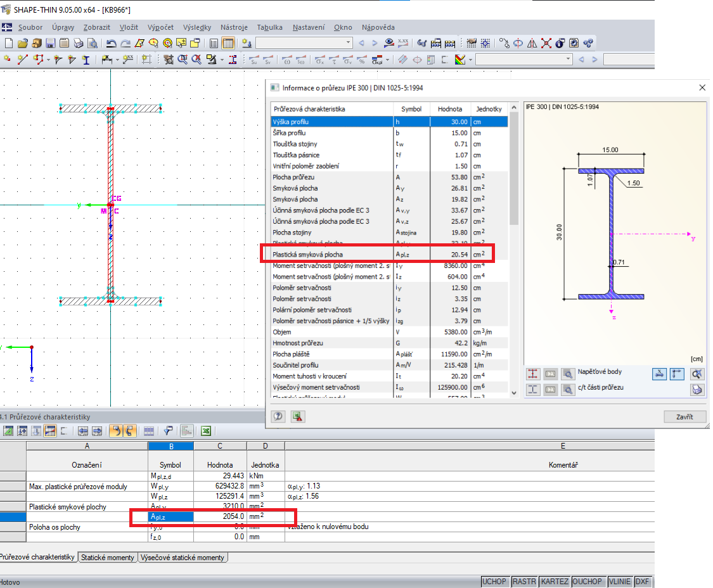
Task: Toggle the RASTR grid status button
Action: coord(524,582)
